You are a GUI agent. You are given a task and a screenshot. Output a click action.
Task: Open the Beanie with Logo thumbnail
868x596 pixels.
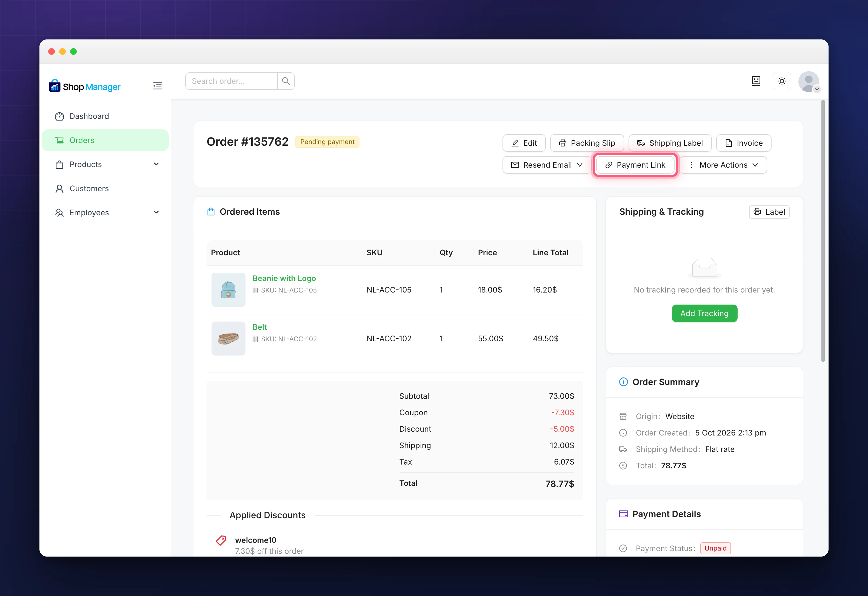click(x=228, y=290)
